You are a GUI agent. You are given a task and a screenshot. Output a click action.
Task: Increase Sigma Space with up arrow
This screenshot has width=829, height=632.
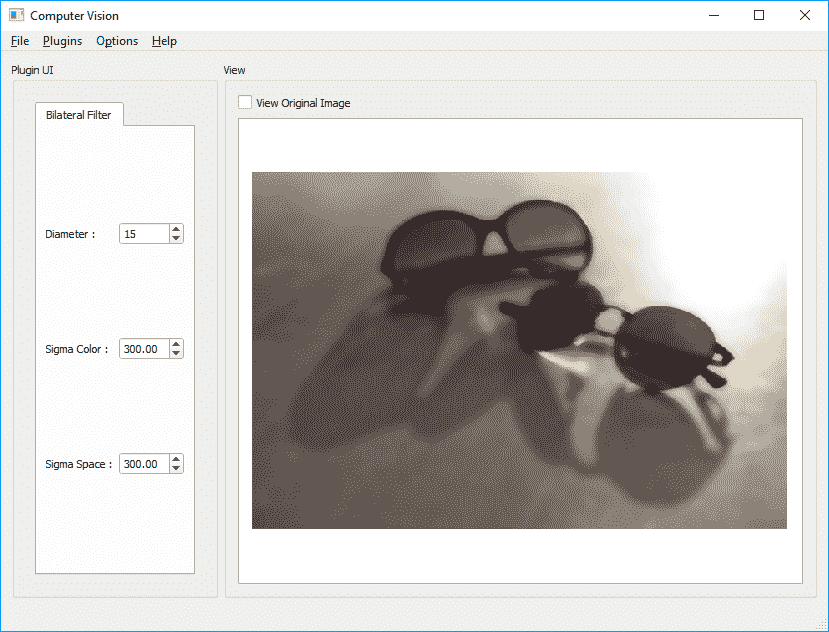[x=176, y=459]
